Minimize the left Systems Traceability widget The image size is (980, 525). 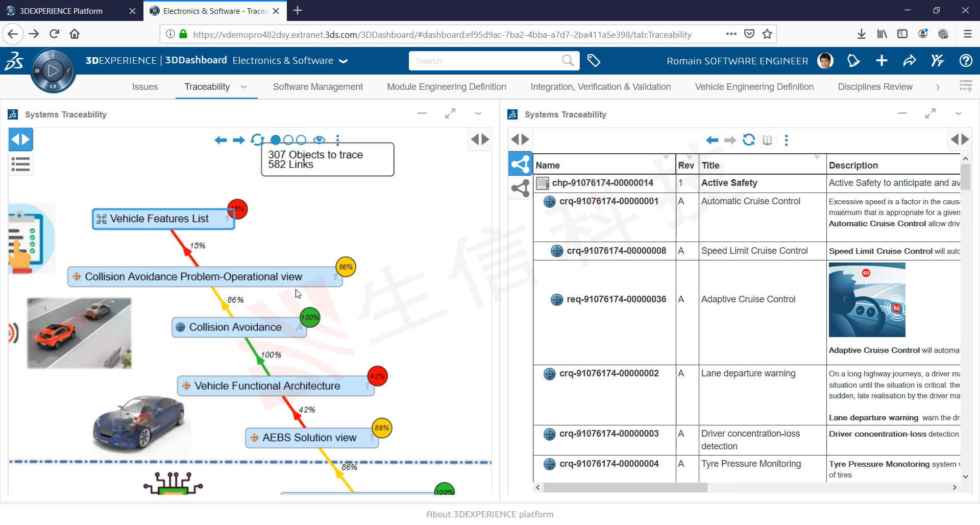coord(422,113)
